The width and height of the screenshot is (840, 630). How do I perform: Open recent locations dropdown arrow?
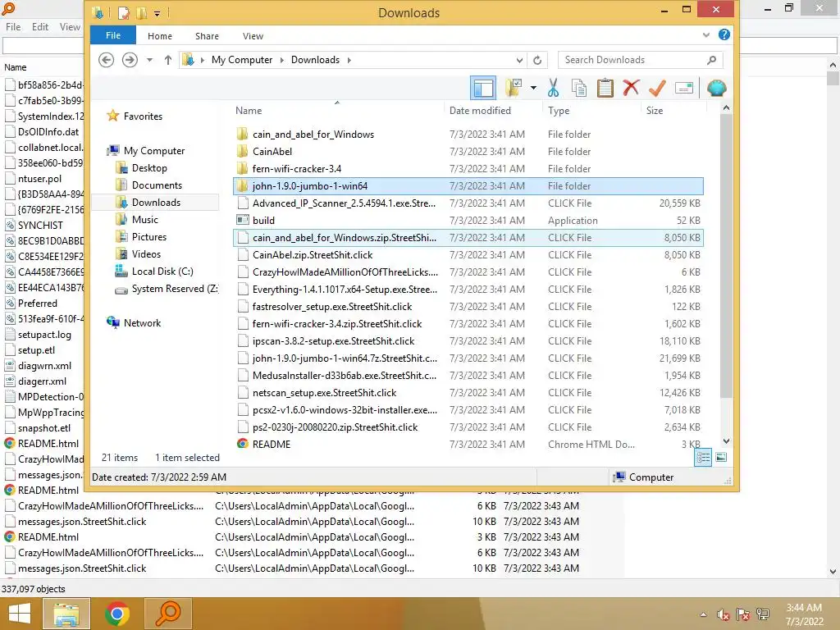tap(150, 60)
